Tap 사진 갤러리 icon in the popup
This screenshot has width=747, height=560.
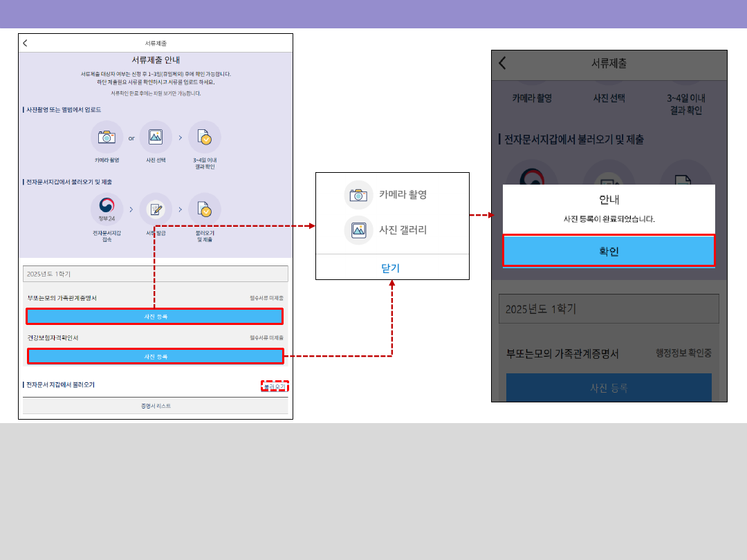(x=358, y=230)
